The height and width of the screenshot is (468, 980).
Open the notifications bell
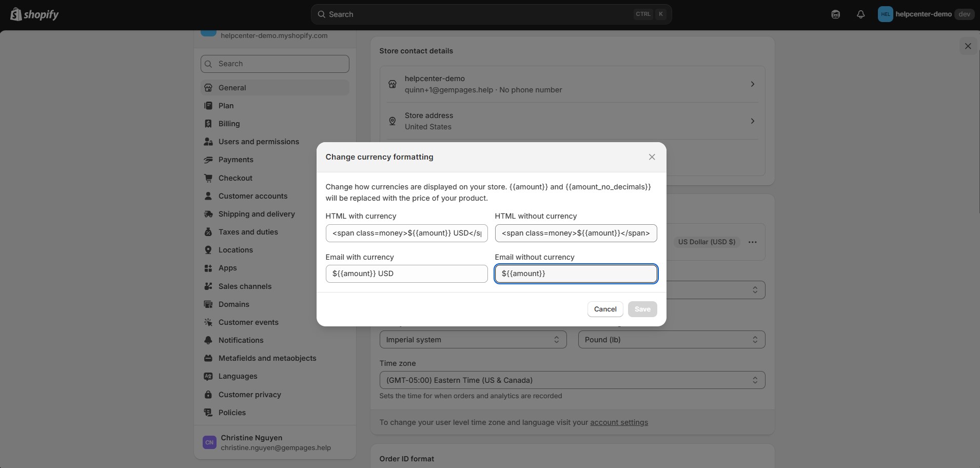[x=860, y=14]
